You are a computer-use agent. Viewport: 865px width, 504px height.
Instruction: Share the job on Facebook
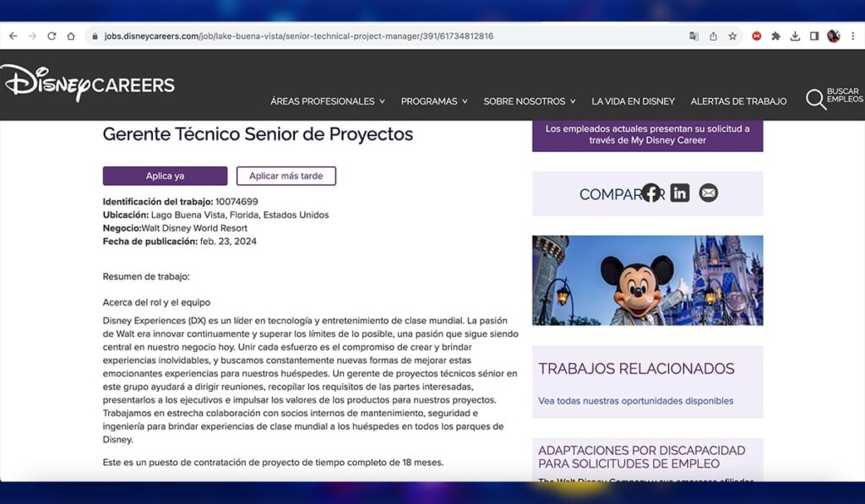(651, 193)
